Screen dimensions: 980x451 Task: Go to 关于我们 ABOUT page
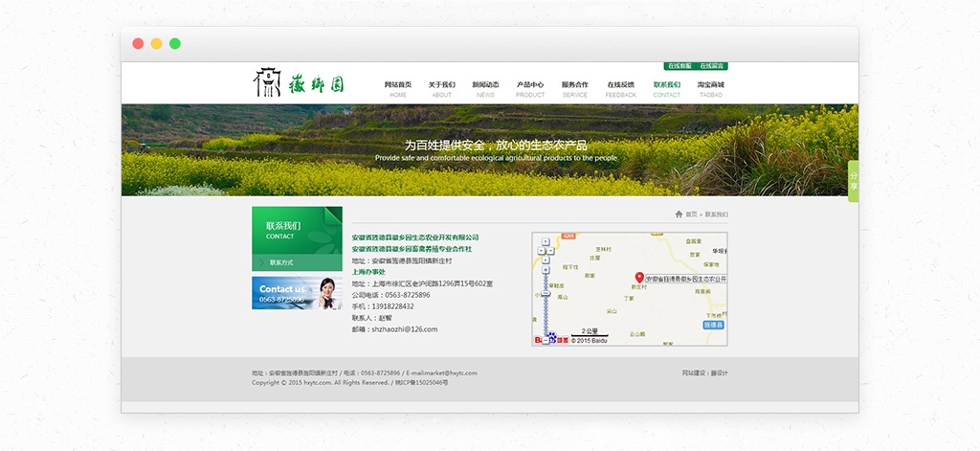[442, 89]
